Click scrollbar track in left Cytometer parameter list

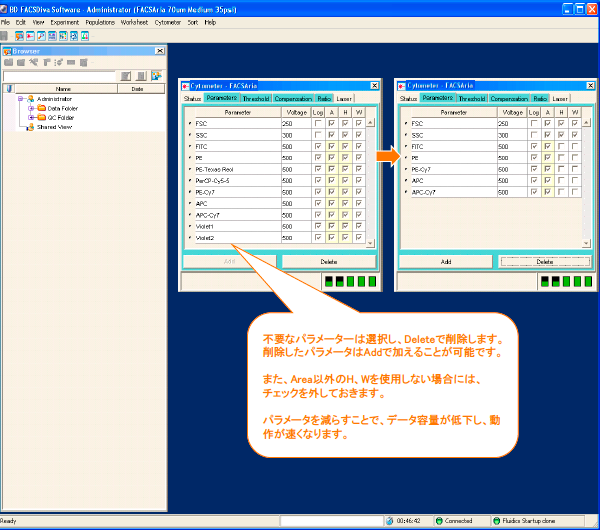pyautogui.click(x=370, y=183)
